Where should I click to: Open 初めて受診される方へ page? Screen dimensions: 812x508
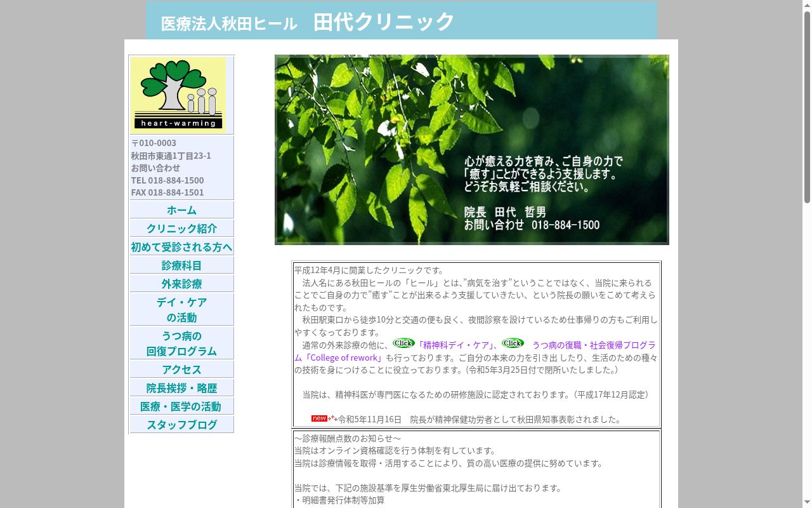click(181, 247)
